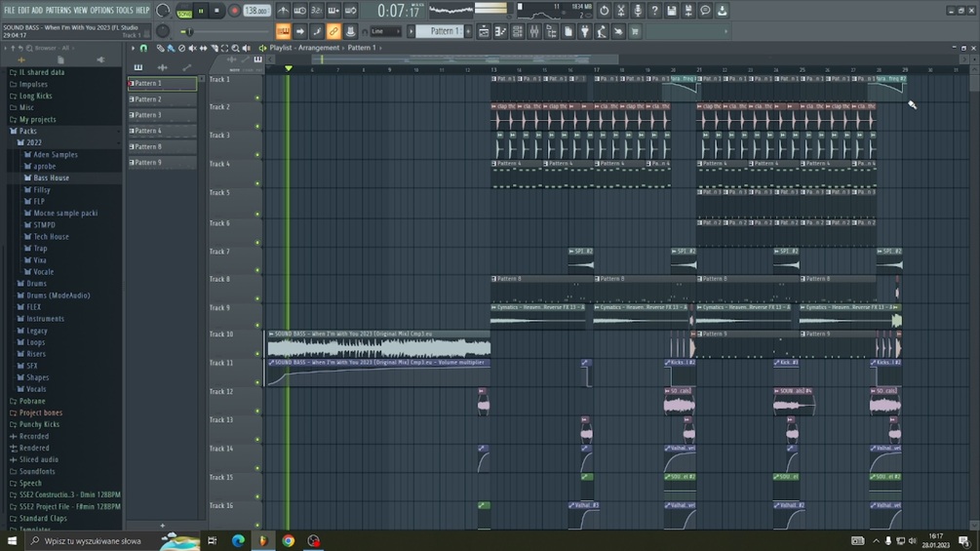Image resolution: width=980 pixels, height=551 pixels.
Task: Open the Plugin picker plug icon
Action: tap(585, 31)
